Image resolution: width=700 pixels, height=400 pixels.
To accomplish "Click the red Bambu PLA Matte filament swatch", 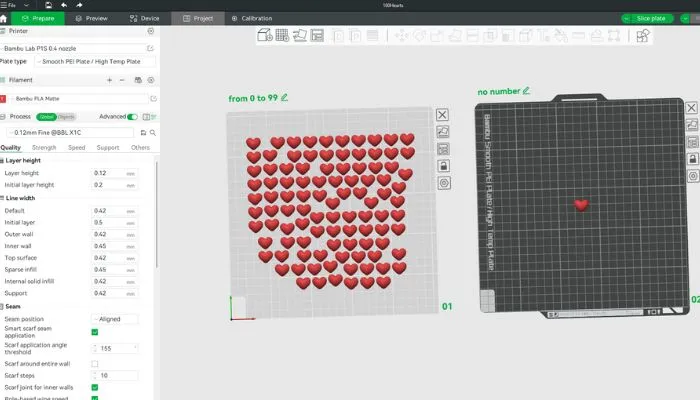I will [4, 99].
